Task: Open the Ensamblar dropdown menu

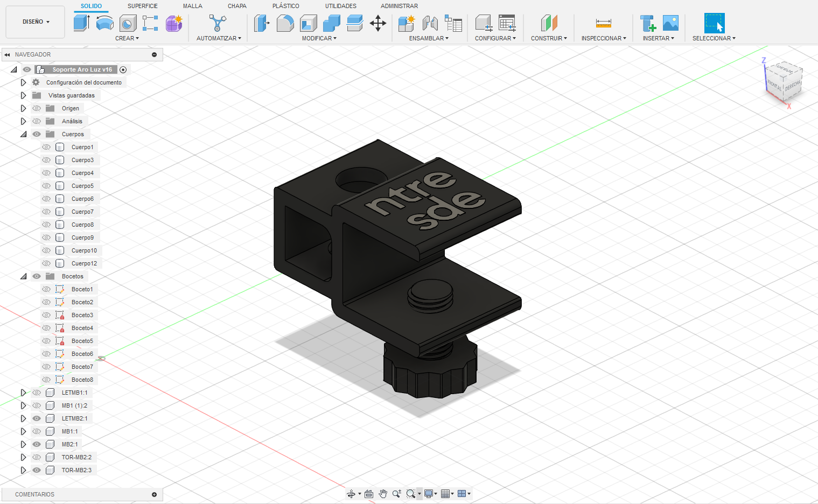Action: pyautogui.click(x=429, y=38)
